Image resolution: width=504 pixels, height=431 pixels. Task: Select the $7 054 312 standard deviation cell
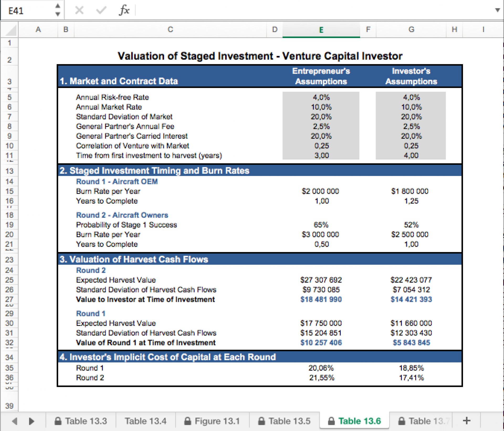tap(411, 290)
